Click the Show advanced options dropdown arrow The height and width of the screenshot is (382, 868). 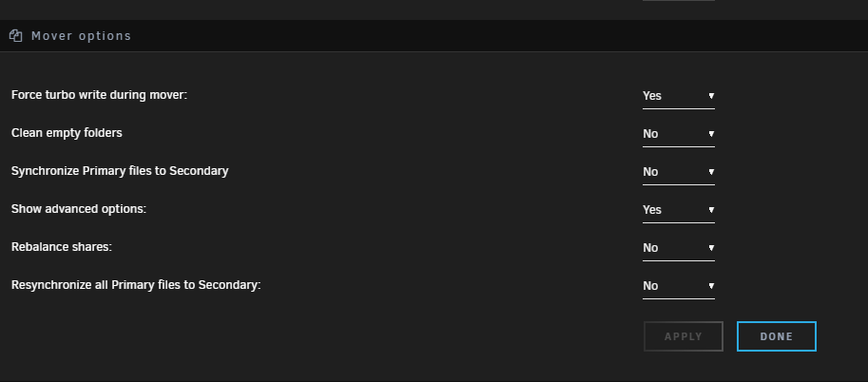tap(711, 210)
